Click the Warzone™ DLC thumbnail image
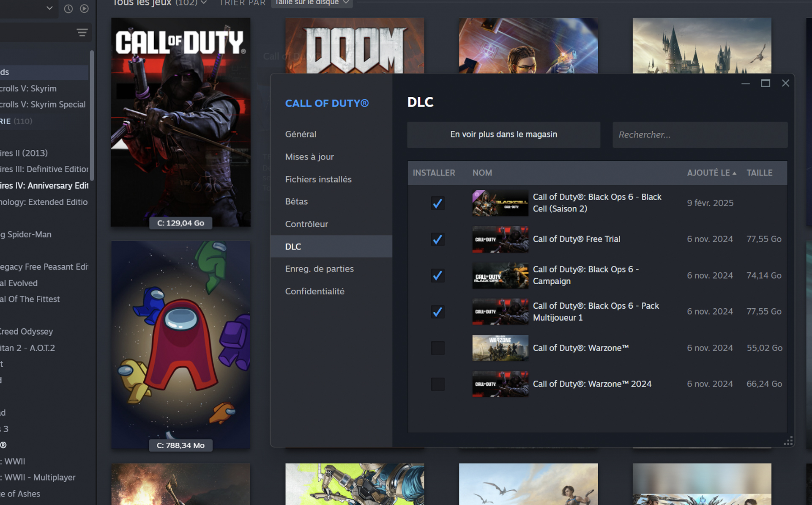This screenshot has width=812, height=505. click(x=500, y=348)
